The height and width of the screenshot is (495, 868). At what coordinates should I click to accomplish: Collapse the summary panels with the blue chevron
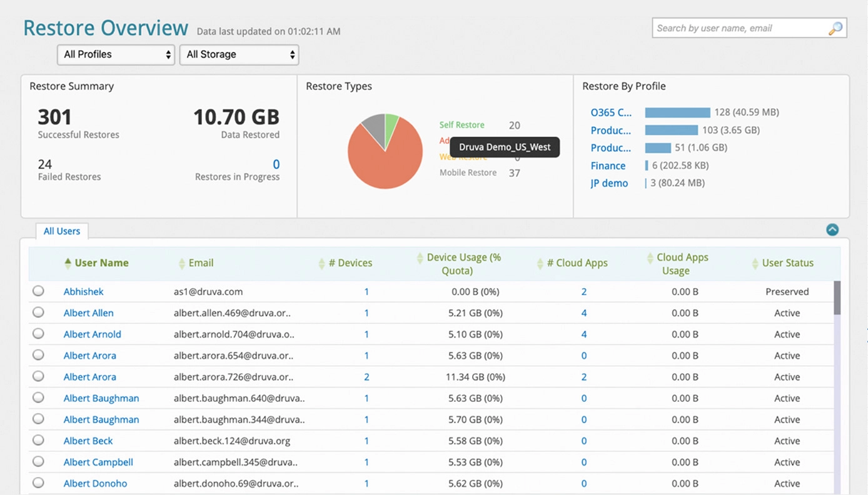(832, 229)
